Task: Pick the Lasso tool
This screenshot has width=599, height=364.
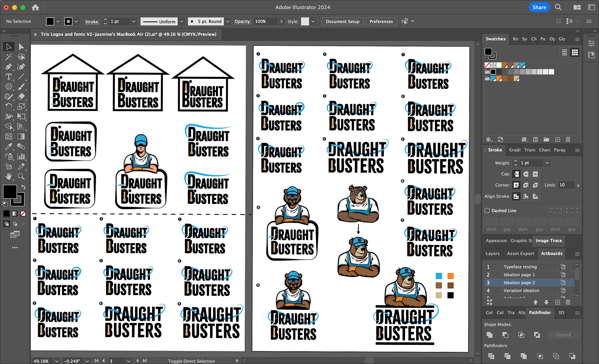Action: pyautogui.click(x=21, y=57)
